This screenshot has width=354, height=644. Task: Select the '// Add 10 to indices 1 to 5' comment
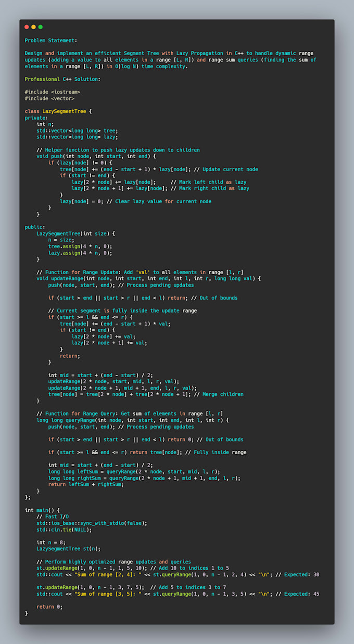189,568
